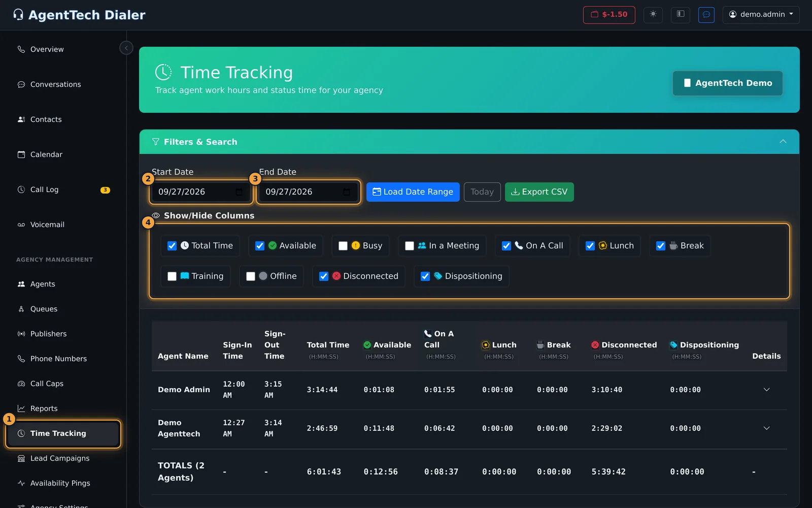Open the chat bubble icon in header

coord(706,14)
